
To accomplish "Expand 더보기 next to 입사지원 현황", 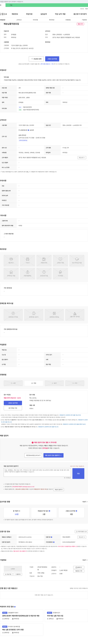I will (85, 502).
